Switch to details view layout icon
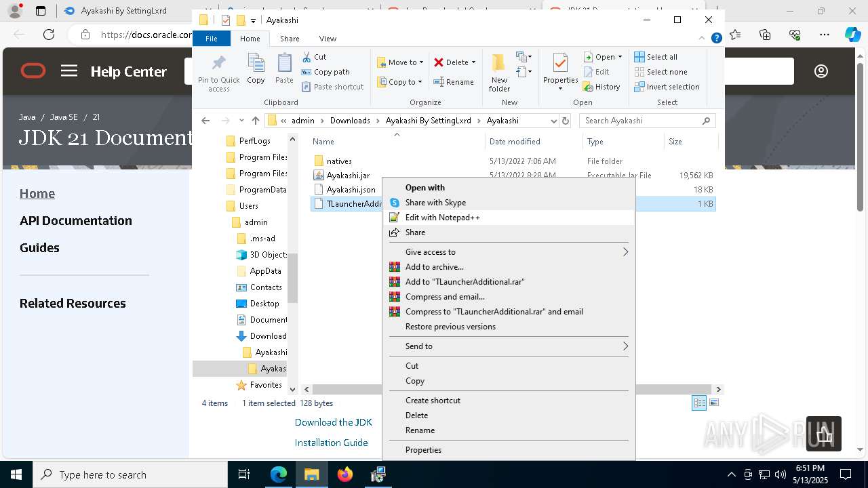The image size is (868, 488). click(x=699, y=403)
